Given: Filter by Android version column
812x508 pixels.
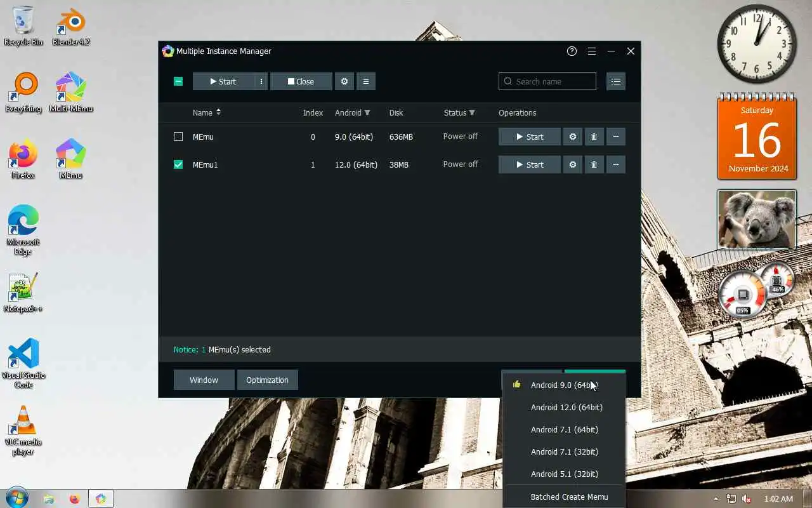Looking at the screenshot, I should pyautogui.click(x=353, y=112).
